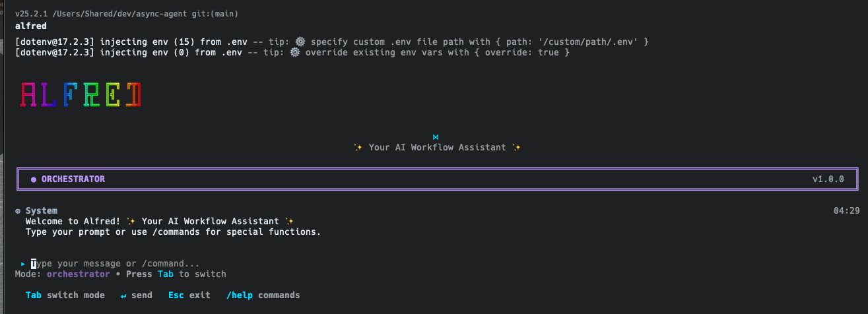Click the gear icon in the override env tip

tap(294, 52)
